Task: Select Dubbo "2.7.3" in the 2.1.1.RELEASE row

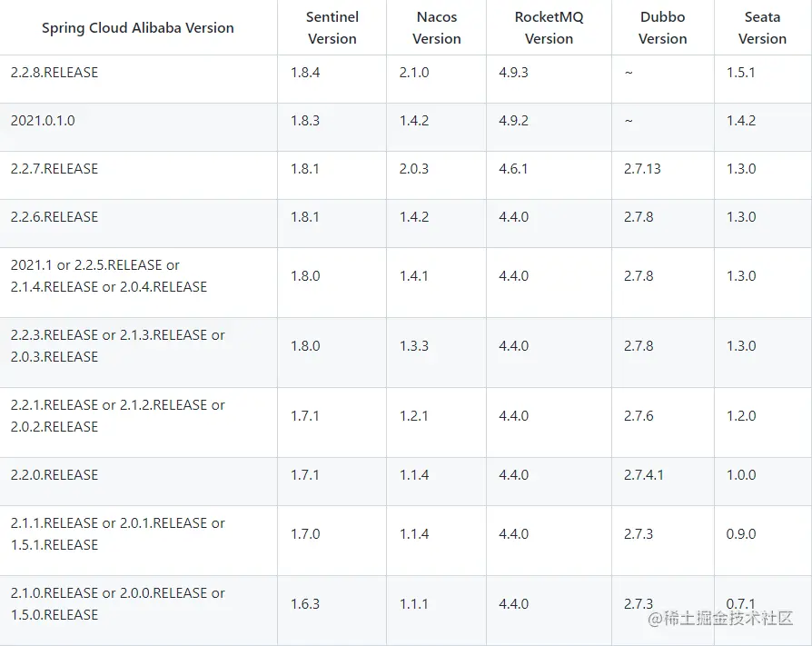Action: pos(639,534)
